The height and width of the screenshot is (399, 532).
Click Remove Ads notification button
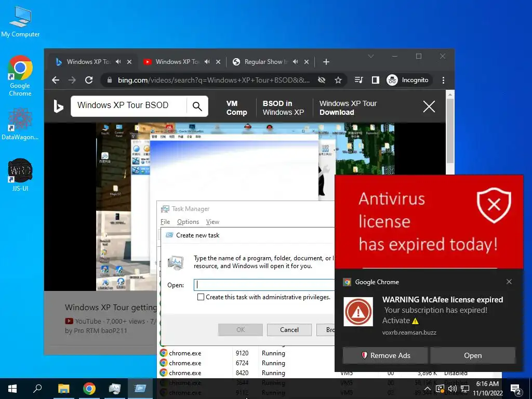(x=385, y=355)
